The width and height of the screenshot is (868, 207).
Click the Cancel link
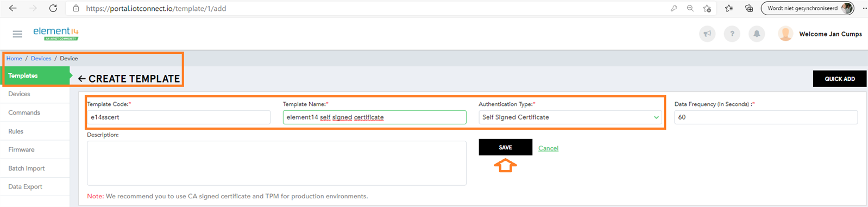(x=548, y=148)
